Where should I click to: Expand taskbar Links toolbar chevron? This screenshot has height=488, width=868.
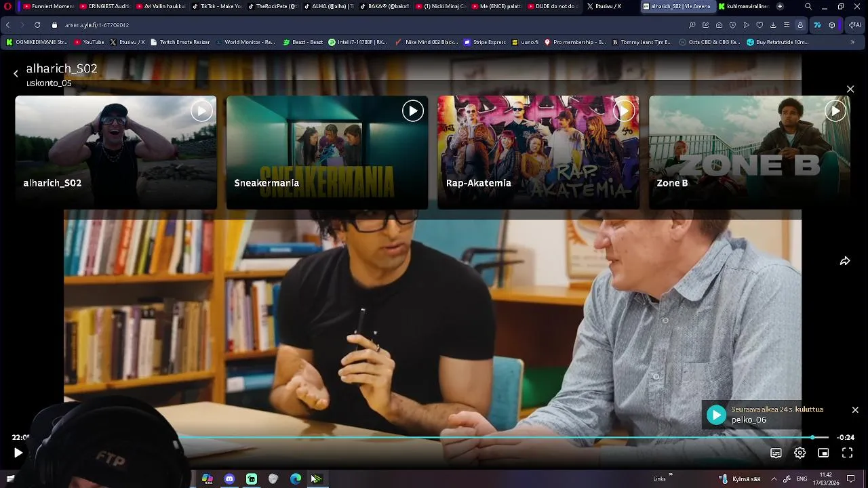pyautogui.click(x=671, y=474)
